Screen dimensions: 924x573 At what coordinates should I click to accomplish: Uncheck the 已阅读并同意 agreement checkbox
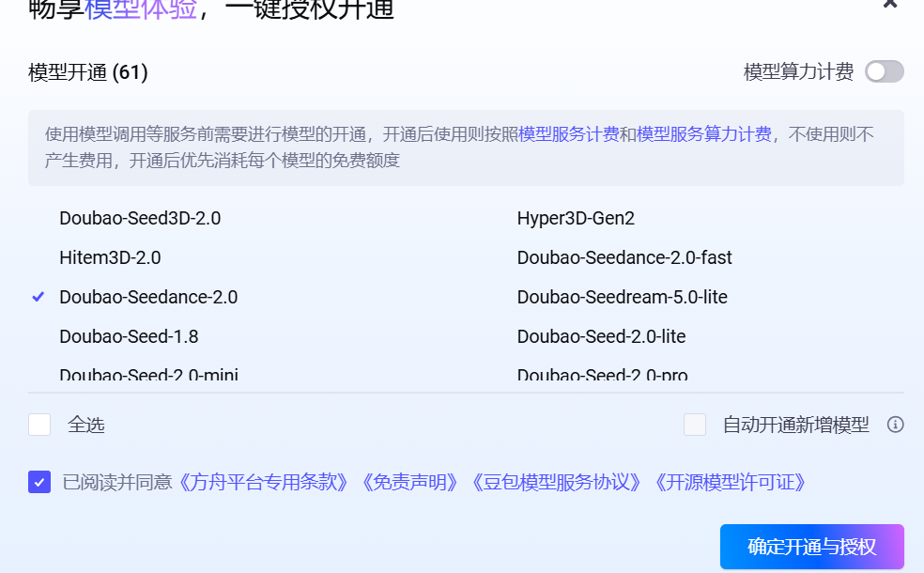pyautogui.click(x=39, y=482)
